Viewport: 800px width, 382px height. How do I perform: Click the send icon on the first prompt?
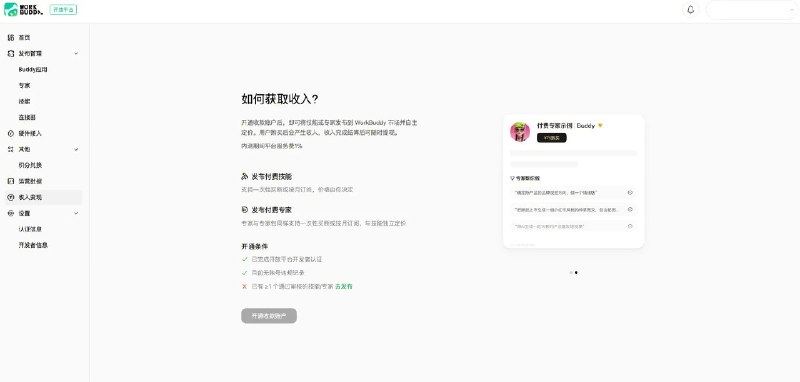point(630,193)
